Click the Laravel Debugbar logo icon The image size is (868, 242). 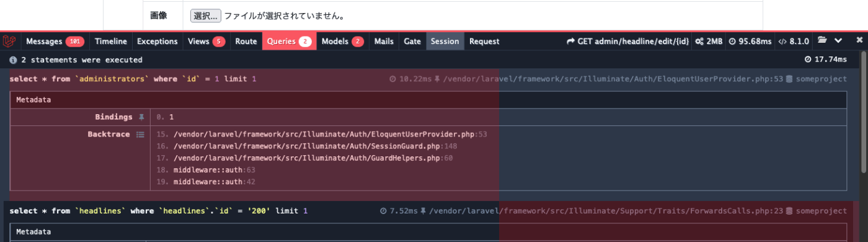click(9, 42)
